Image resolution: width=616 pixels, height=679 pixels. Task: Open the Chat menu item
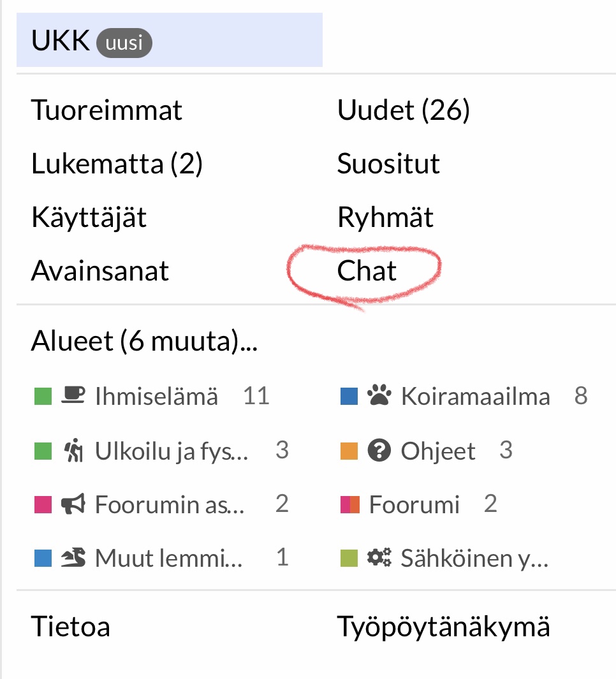367,271
